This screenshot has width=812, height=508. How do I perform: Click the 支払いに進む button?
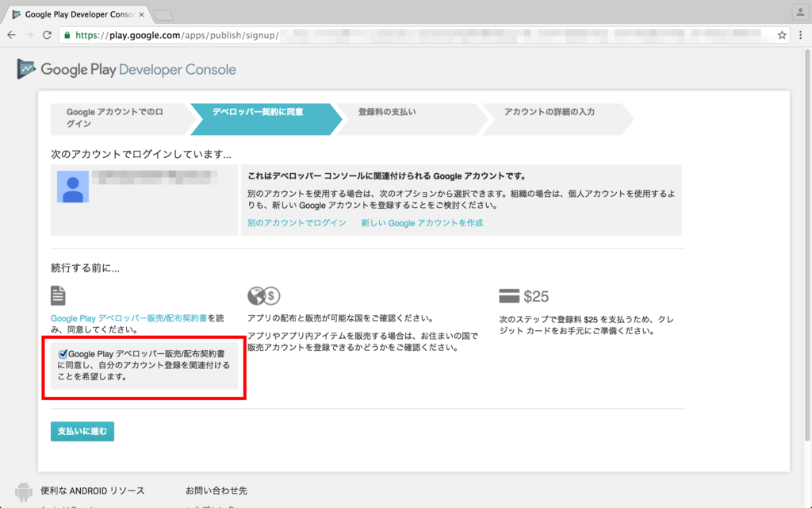point(82,431)
